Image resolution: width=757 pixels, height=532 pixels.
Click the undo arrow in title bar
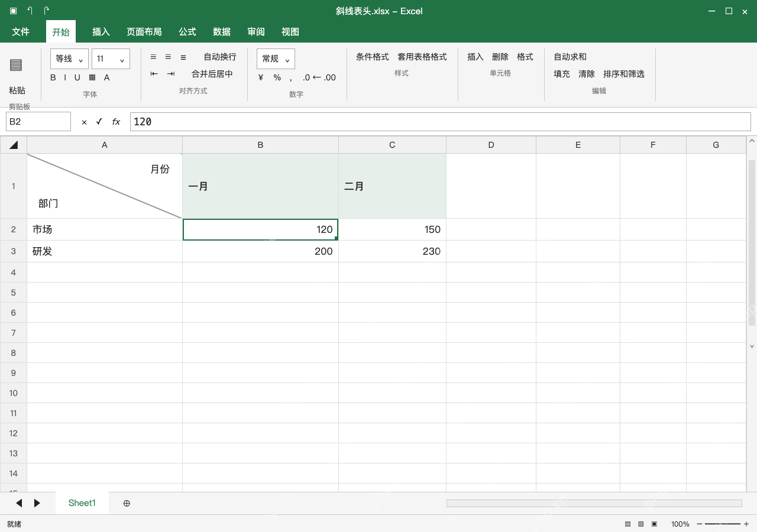pyautogui.click(x=30, y=11)
